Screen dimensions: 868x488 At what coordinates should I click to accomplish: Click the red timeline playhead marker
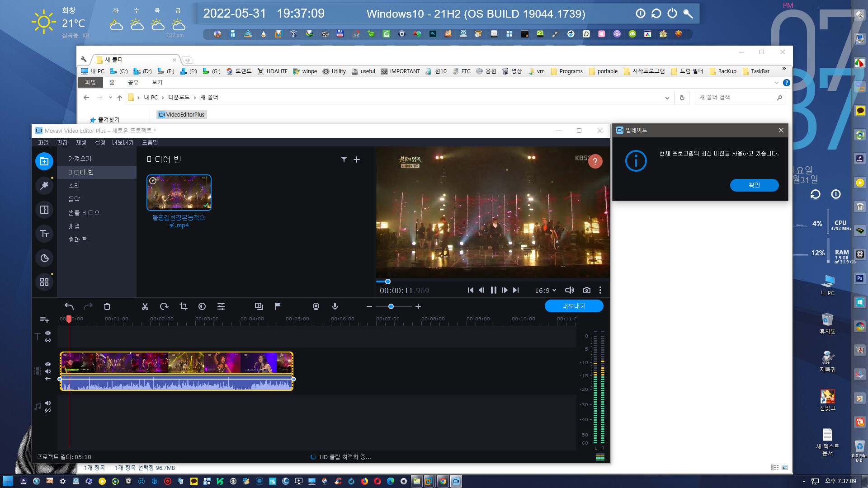coord(69,319)
